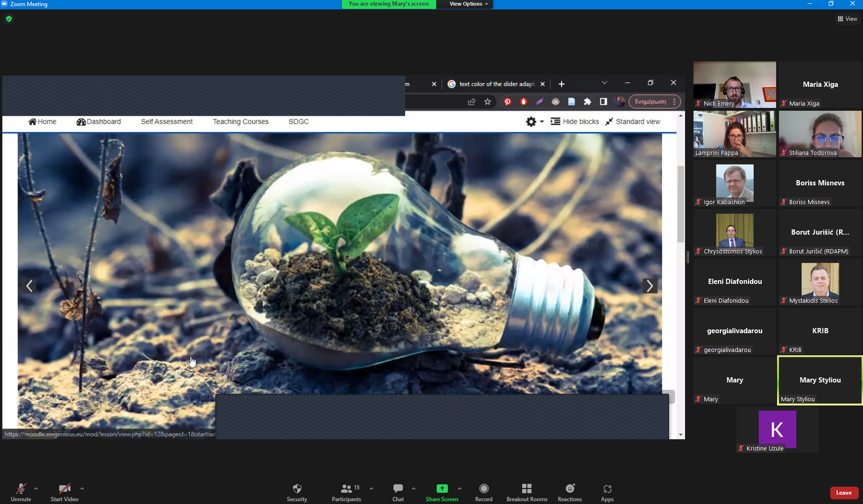The height and width of the screenshot is (504, 863).
Task: Open Extensions puzzle icon
Action: point(587,102)
